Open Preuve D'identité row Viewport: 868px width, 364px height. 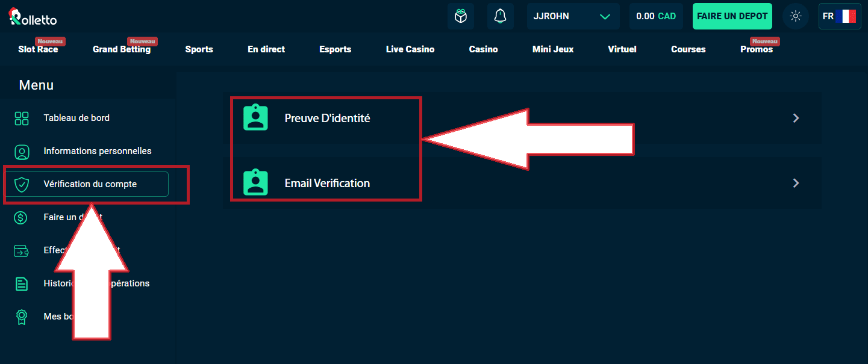(522, 118)
